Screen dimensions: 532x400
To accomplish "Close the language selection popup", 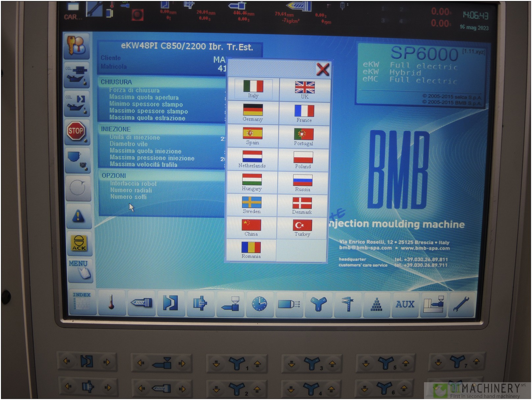I will coord(323,69).
